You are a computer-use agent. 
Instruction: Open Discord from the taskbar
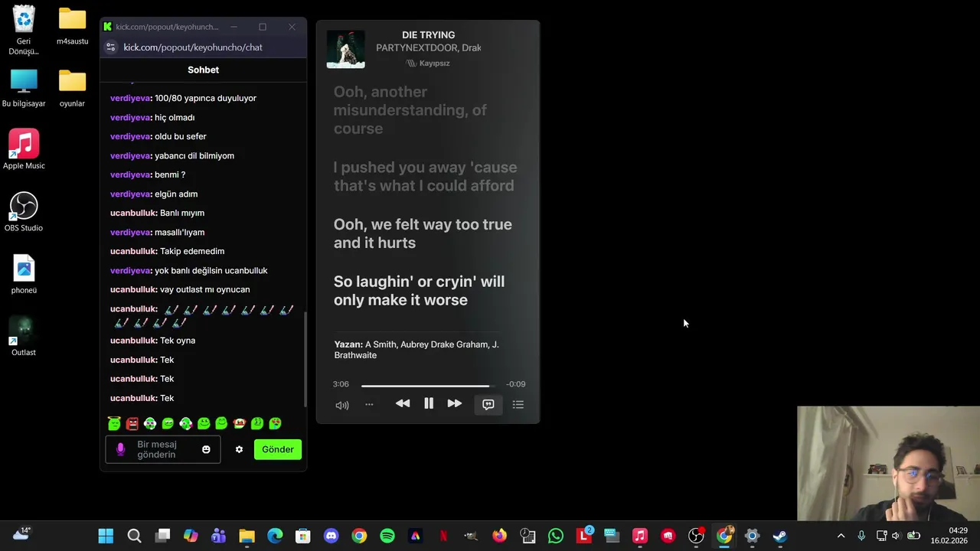331,536
